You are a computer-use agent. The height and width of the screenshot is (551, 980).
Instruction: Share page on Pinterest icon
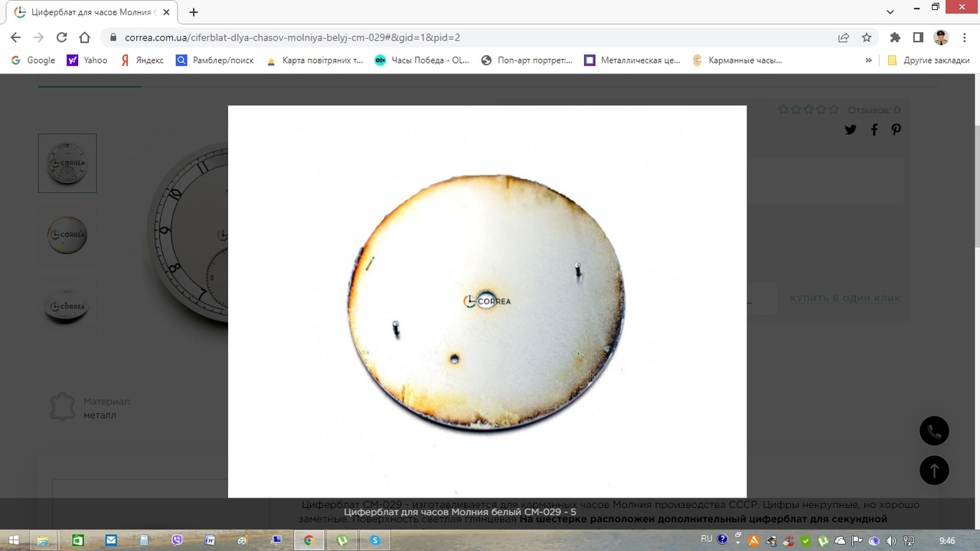[896, 130]
